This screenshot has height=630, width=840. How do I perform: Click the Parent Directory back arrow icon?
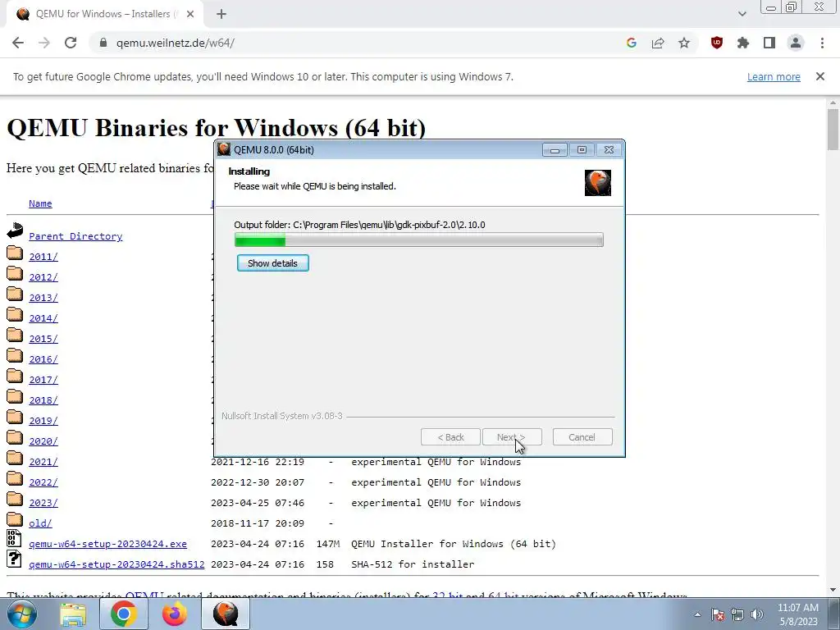click(x=15, y=231)
